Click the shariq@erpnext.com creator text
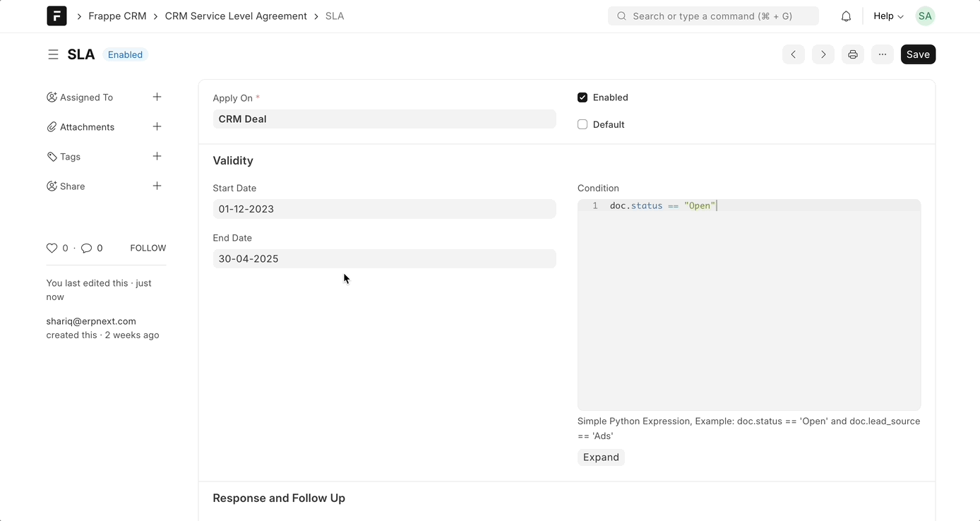The image size is (980, 521). click(91, 321)
